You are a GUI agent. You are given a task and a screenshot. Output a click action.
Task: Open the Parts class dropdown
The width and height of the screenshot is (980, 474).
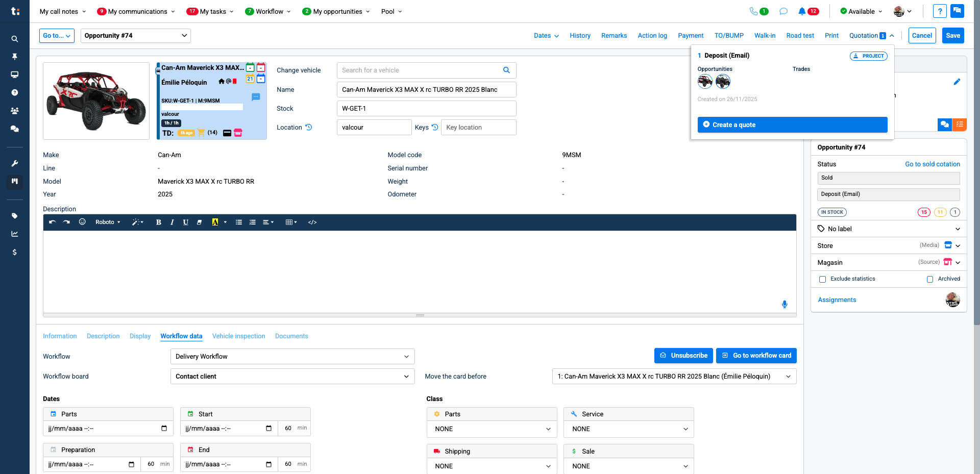pyautogui.click(x=492, y=429)
